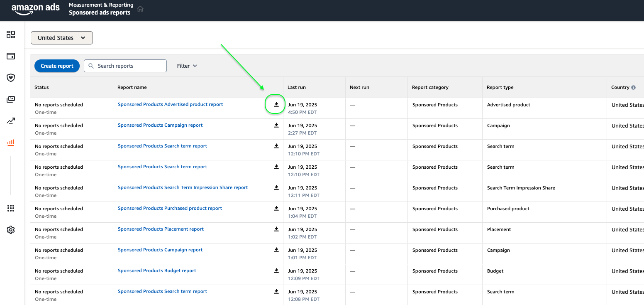Focus the Search reports field
This screenshot has height=305, width=644.
(x=125, y=66)
